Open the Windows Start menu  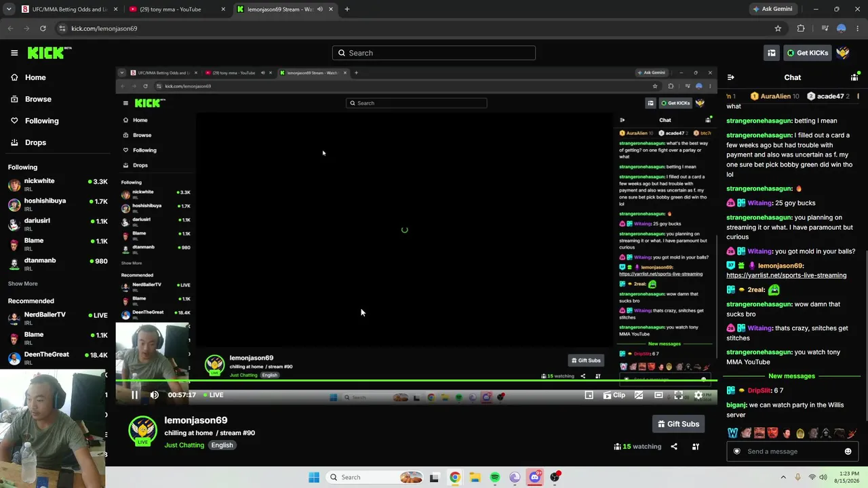[314, 477]
